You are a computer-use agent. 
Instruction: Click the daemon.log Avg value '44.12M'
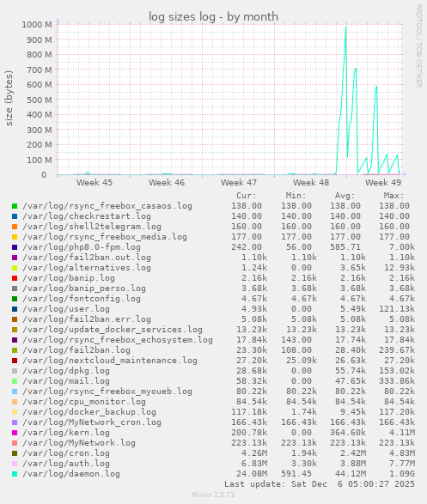(x=351, y=474)
